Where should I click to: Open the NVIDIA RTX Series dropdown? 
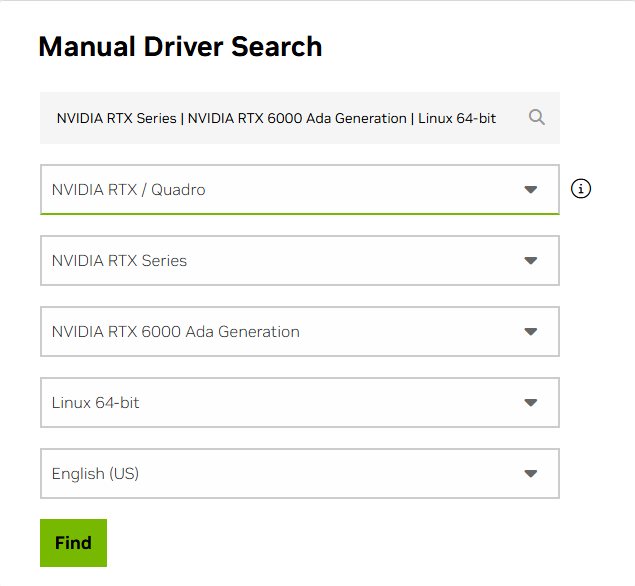click(x=300, y=260)
